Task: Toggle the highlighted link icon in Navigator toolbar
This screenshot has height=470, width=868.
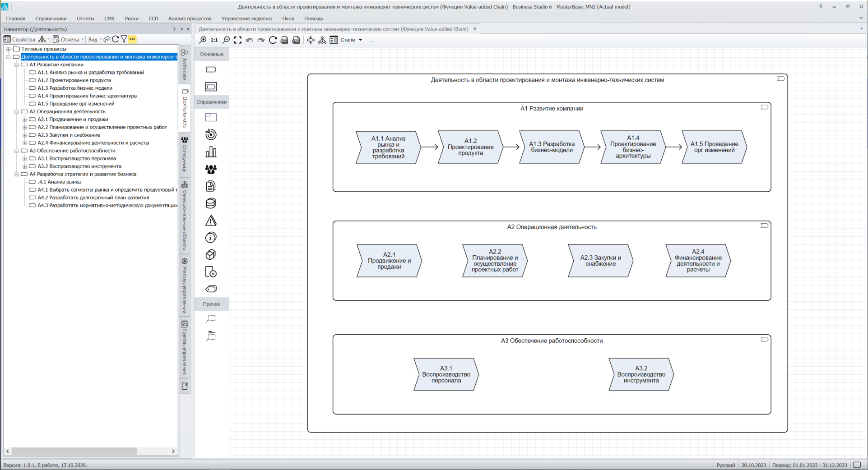Action: 132,39
